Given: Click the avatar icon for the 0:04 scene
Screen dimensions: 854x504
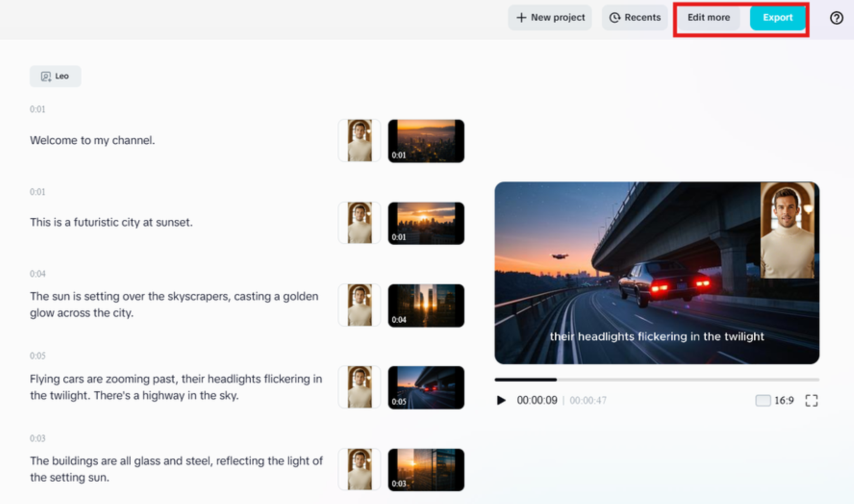Looking at the screenshot, I should [x=359, y=305].
